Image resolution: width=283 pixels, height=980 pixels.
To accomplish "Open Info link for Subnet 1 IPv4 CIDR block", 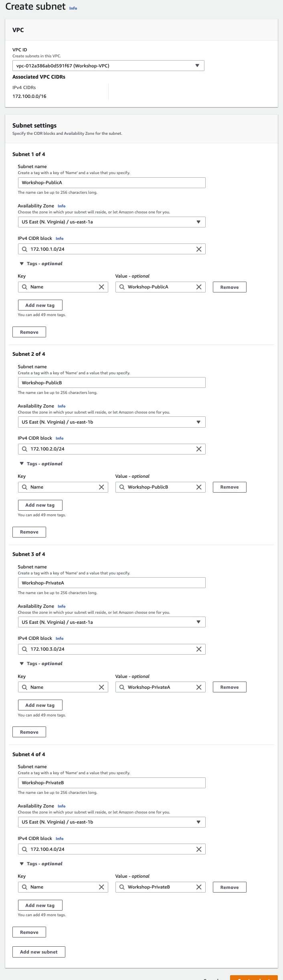I will [x=59, y=239].
